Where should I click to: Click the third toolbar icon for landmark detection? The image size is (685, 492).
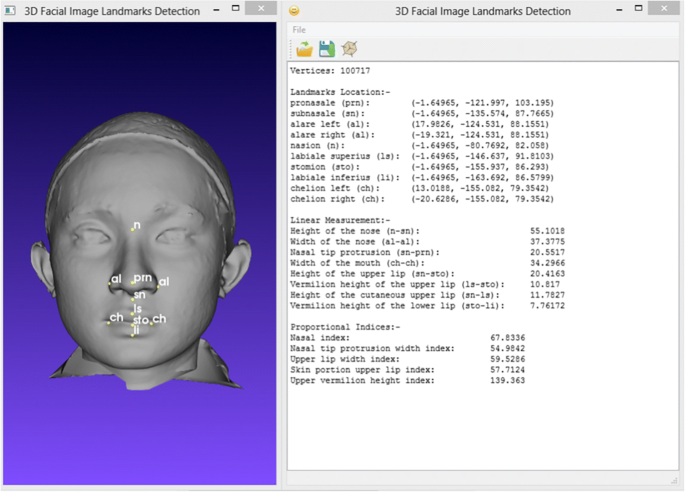coord(348,49)
